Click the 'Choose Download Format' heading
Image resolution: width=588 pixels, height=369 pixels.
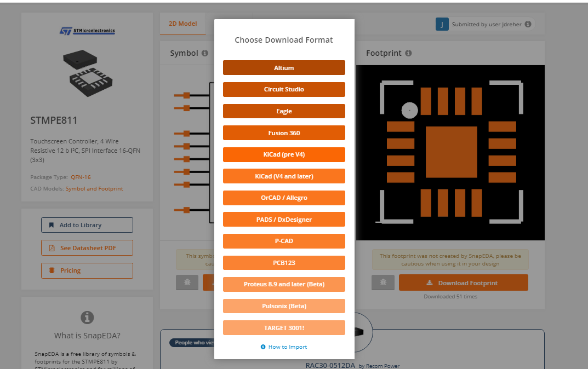tap(284, 40)
